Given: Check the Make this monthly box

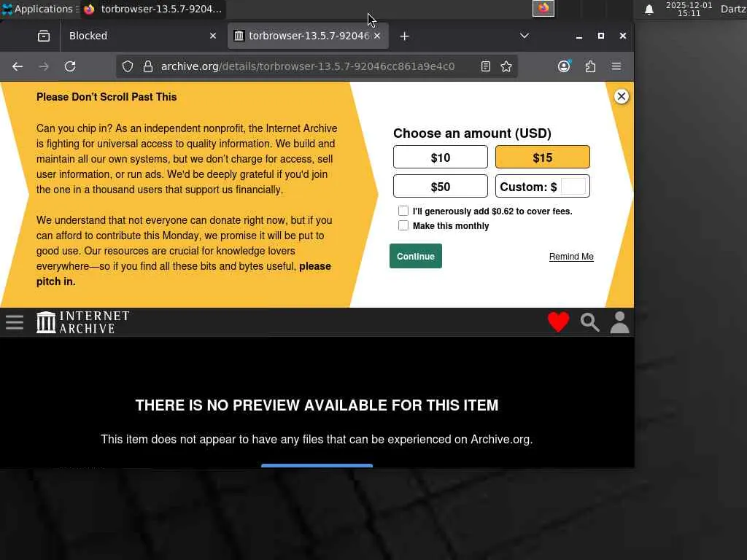Looking at the screenshot, I should (403, 226).
